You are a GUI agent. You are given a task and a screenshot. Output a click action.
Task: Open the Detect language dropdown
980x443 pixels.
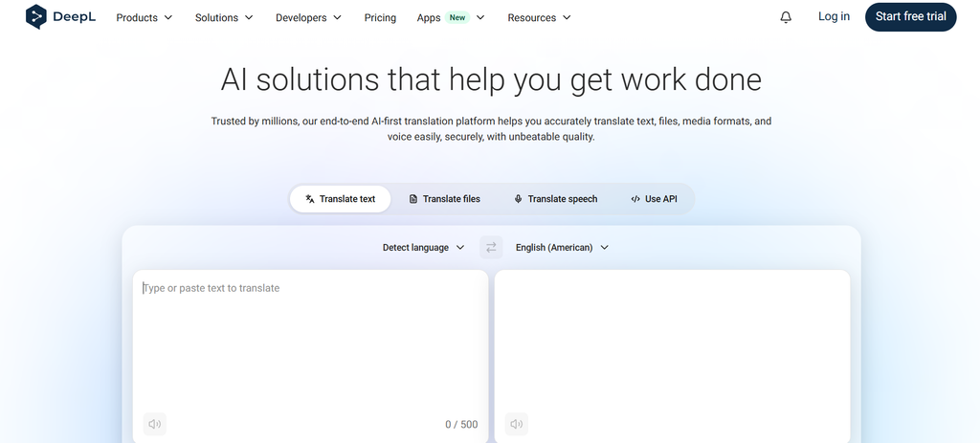pyautogui.click(x=424, y=248)
